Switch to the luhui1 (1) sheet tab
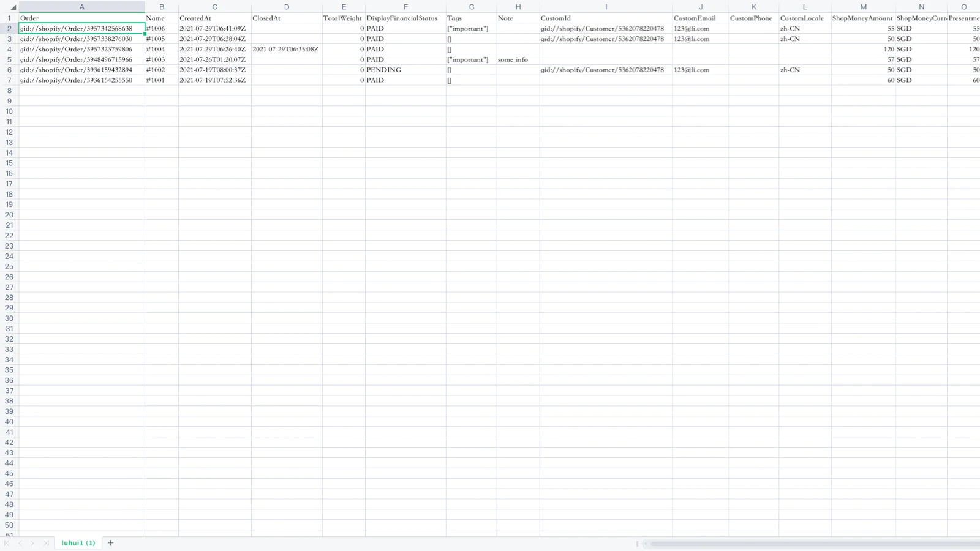Viewport: 980px width, 551px height. point(78,543)
